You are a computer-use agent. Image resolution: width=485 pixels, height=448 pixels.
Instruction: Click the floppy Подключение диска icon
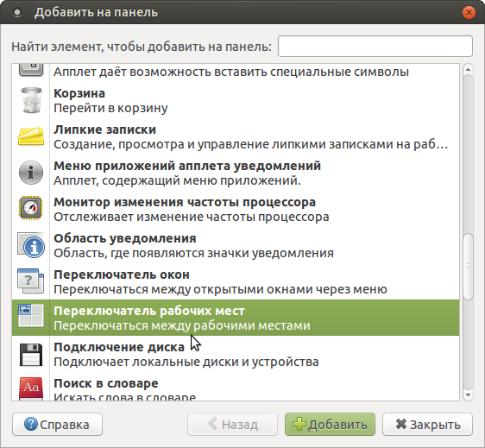click(30, 355)
